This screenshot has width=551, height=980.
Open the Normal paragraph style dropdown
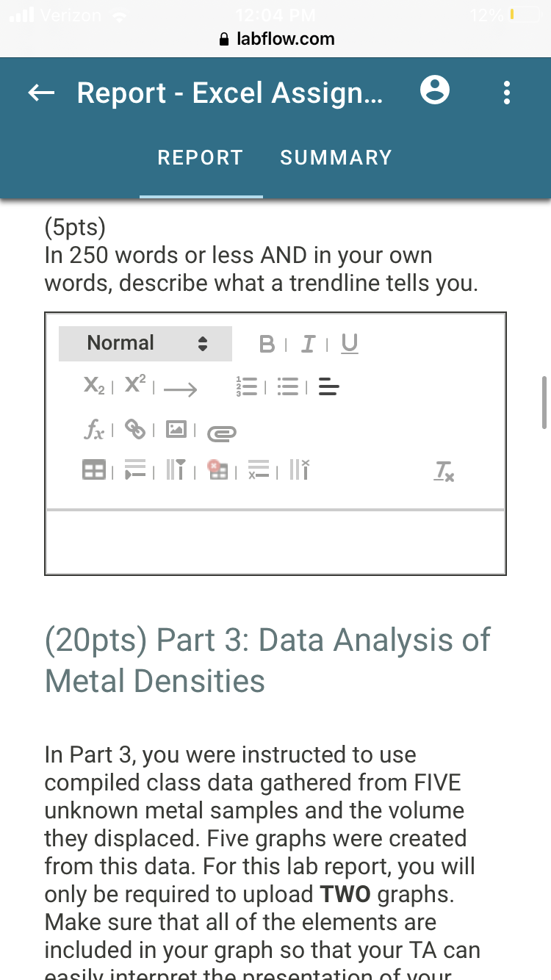click(x=145, y=343)
